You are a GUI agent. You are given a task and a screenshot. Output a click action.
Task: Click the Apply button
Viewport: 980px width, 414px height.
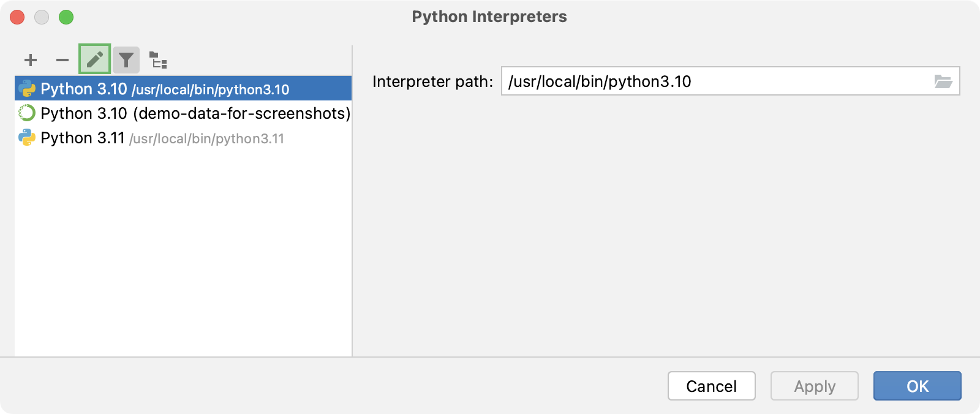(815, 386)
